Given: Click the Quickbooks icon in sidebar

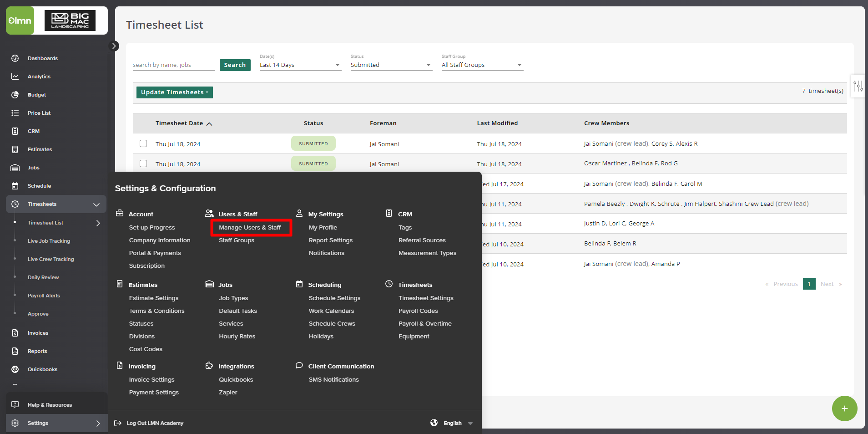Looking at the screenshot, I should coord(15,369).
